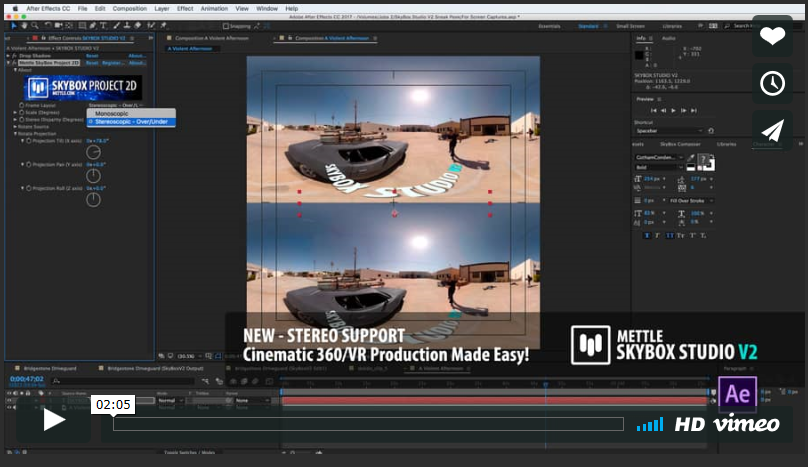Collapse Projection Tilt (X axis) property

[x=23, y=140]
